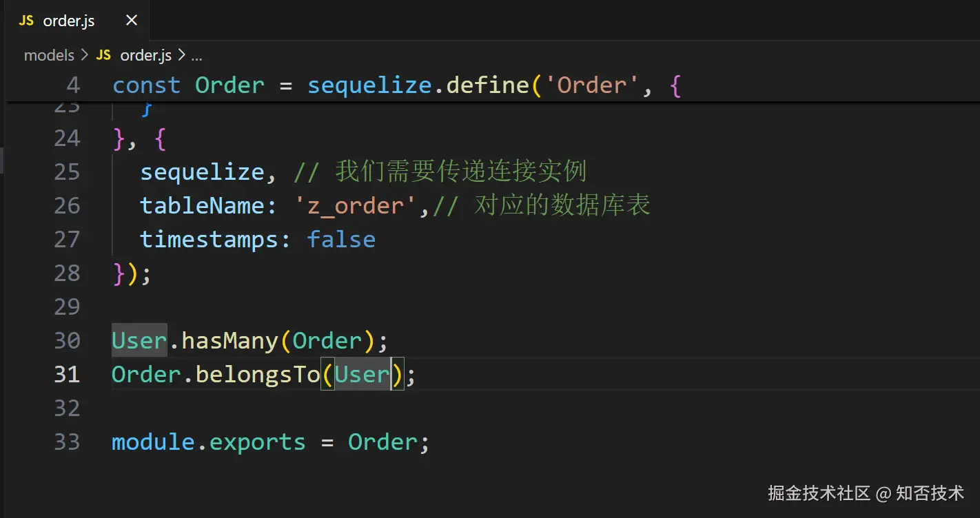The image size is (980, 518).
Task: Click line number 33 in the gutter
Action: pos(67,442)
